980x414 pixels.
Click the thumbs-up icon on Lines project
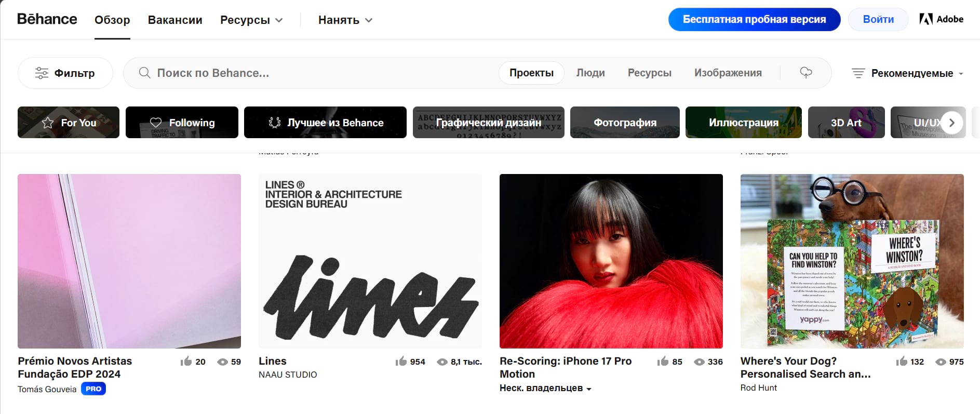tap(401, 362)
